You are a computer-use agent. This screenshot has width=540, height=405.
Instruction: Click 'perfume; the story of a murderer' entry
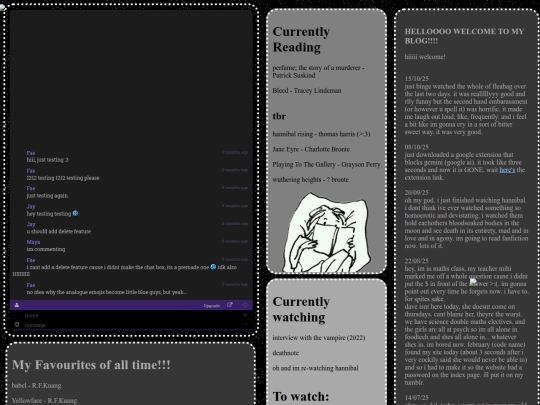tap(319, 72)
